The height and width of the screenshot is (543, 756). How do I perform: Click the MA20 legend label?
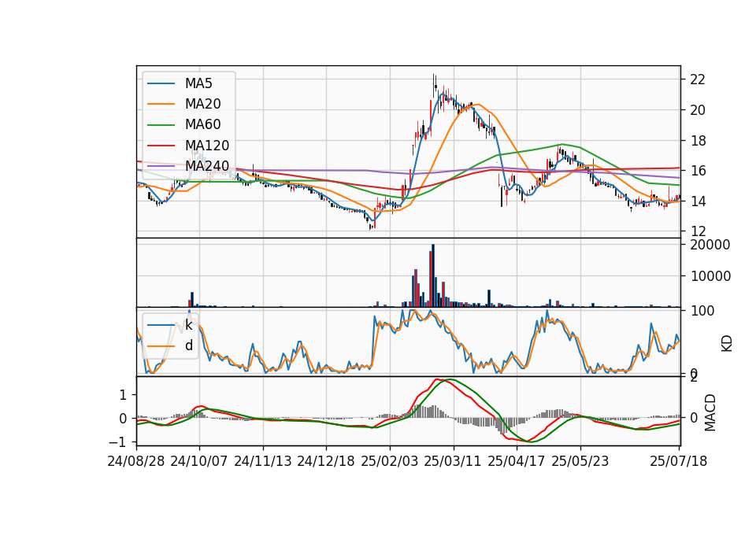pyautogui.click(x=202, y=104)
